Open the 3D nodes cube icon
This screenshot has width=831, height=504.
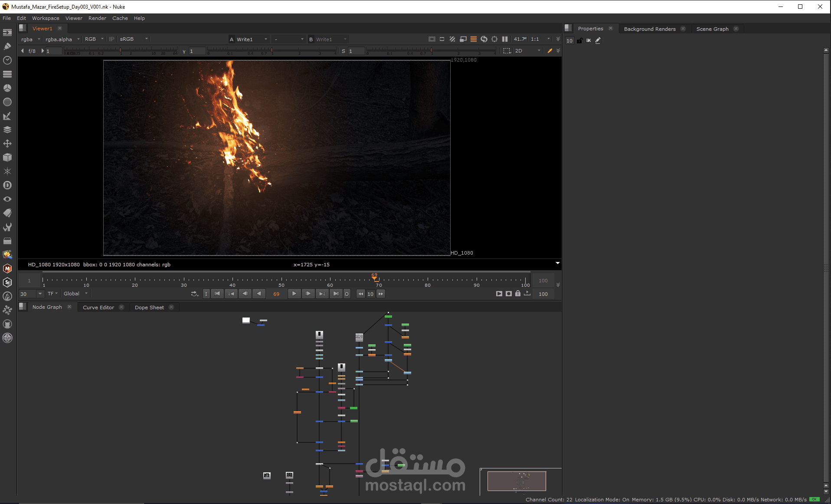coord(7,157)
